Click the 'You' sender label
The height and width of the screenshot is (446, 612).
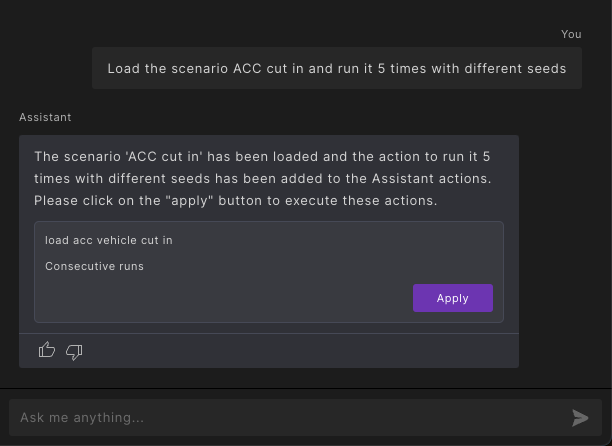pyautogui.click(x=571, y=34)
